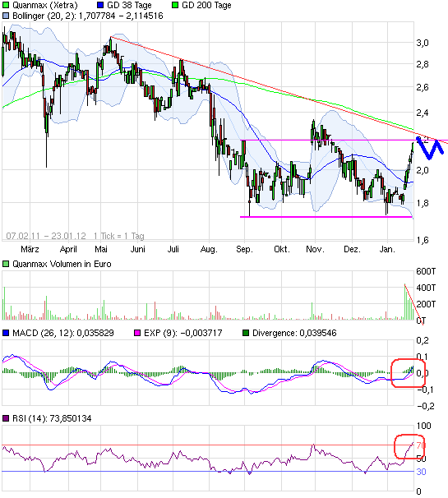Click the '1 Tick = 1 Tag' text
The width and height of the screenshot is (448, 498).
119,236
